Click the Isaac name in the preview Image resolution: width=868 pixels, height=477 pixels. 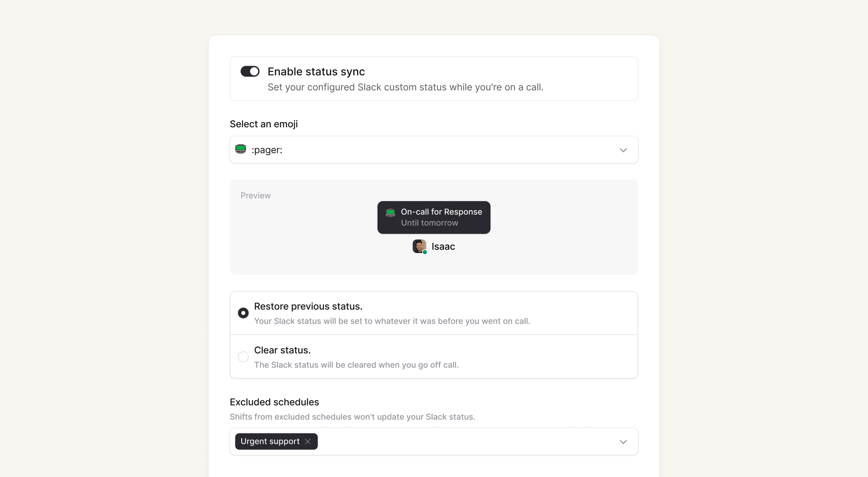443,247
